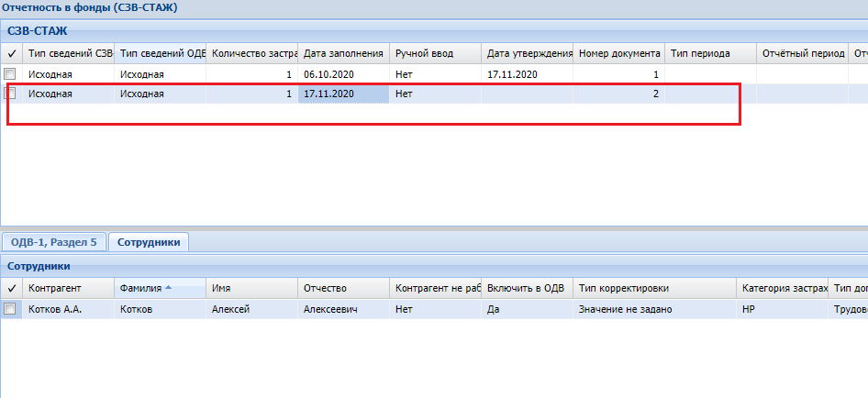Viewport: 868px width, 398px height.
Task: Click the Отчётный период column header
Action: 802,53
